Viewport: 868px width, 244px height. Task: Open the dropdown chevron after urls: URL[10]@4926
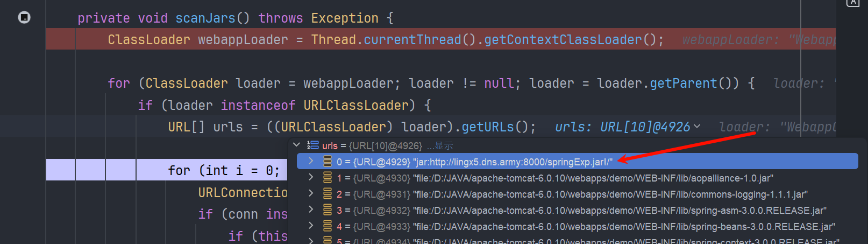point(697,127)
